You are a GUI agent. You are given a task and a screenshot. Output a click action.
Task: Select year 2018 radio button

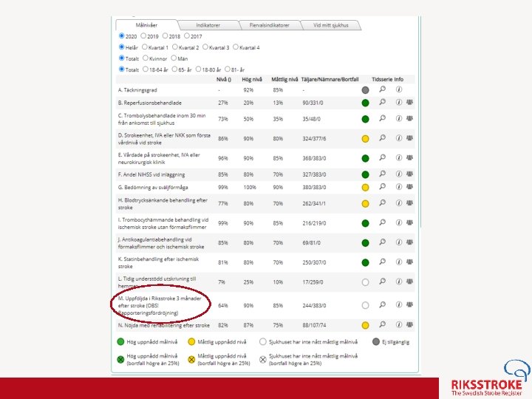[166, 35]
